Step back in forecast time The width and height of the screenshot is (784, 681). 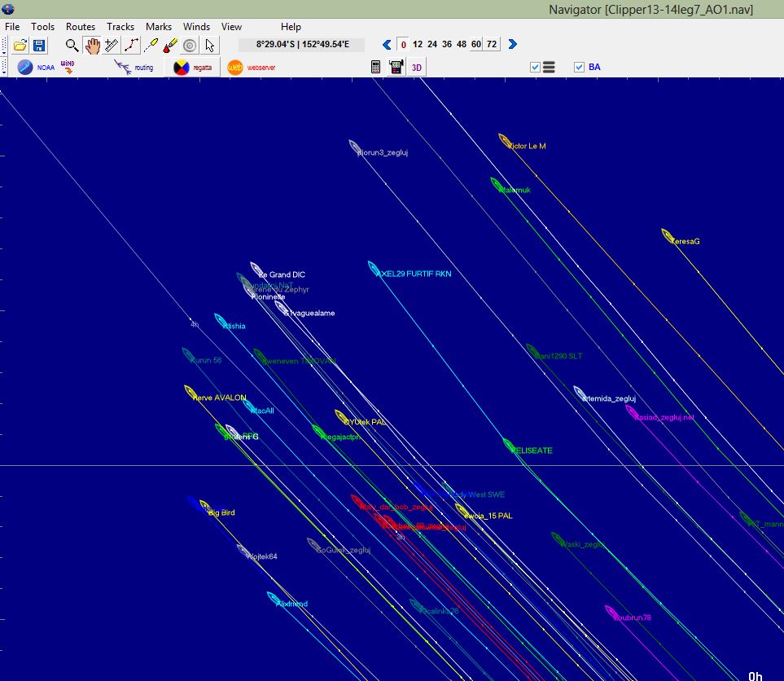click(x=387, y=45)
